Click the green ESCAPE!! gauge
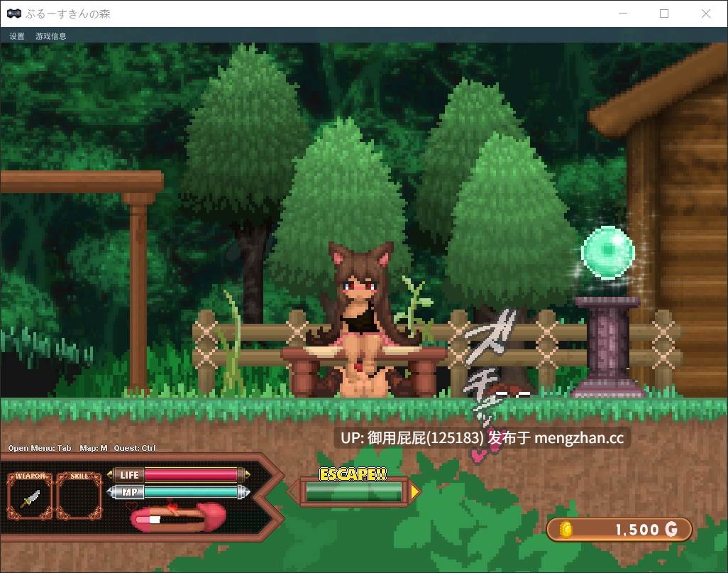This screenshot has height=573, width=728. (x=354, y=491)
